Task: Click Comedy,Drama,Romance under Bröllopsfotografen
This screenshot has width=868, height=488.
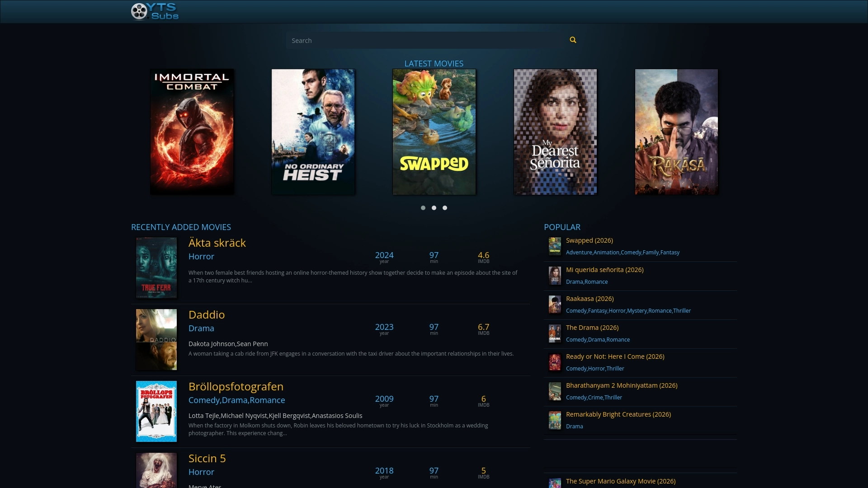Action: tap(237, 400)
